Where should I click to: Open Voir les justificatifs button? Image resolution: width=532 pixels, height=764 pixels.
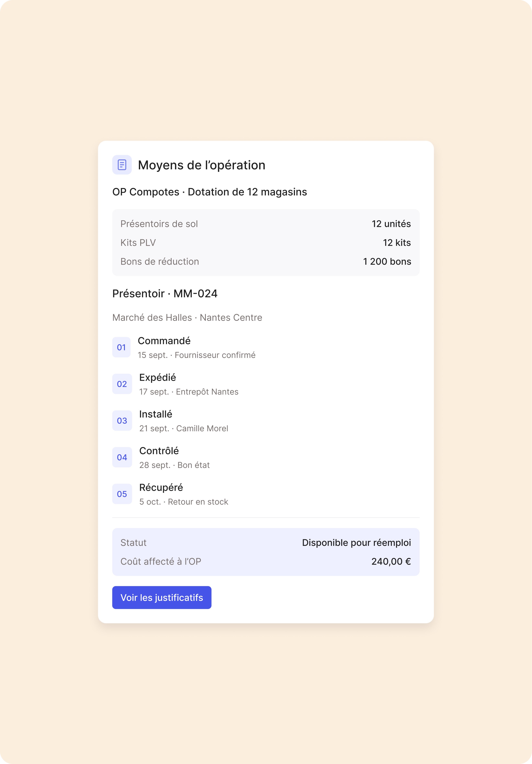coord(162,598)
